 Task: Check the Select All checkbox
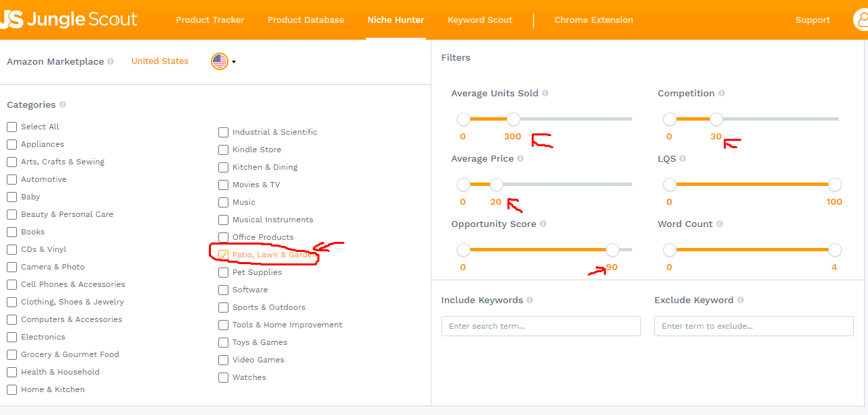(12, 127)
